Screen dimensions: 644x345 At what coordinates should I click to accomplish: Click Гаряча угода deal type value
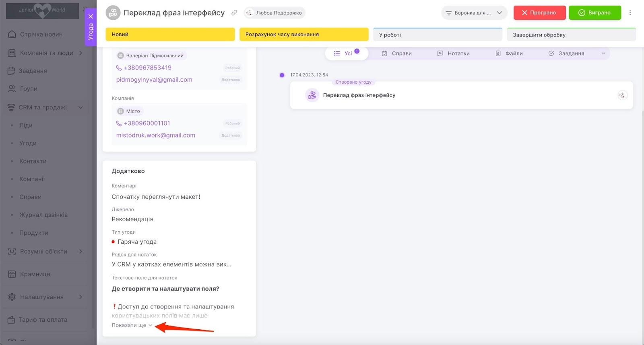point(137,242)
